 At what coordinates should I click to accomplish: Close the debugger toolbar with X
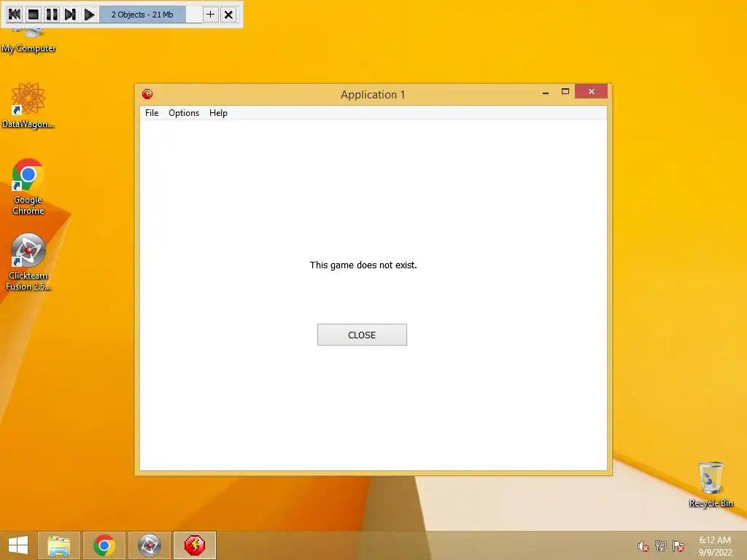(x=228, y=15)
